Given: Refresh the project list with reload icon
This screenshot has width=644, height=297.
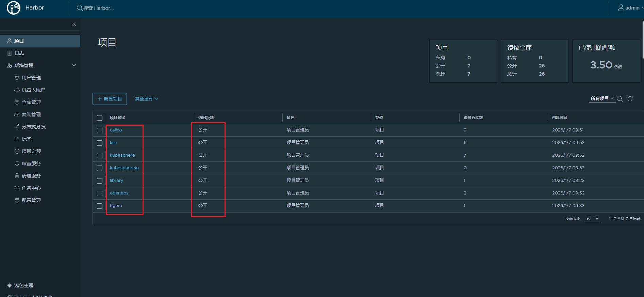Looking at the screenshot, I should tap(630, 99).
